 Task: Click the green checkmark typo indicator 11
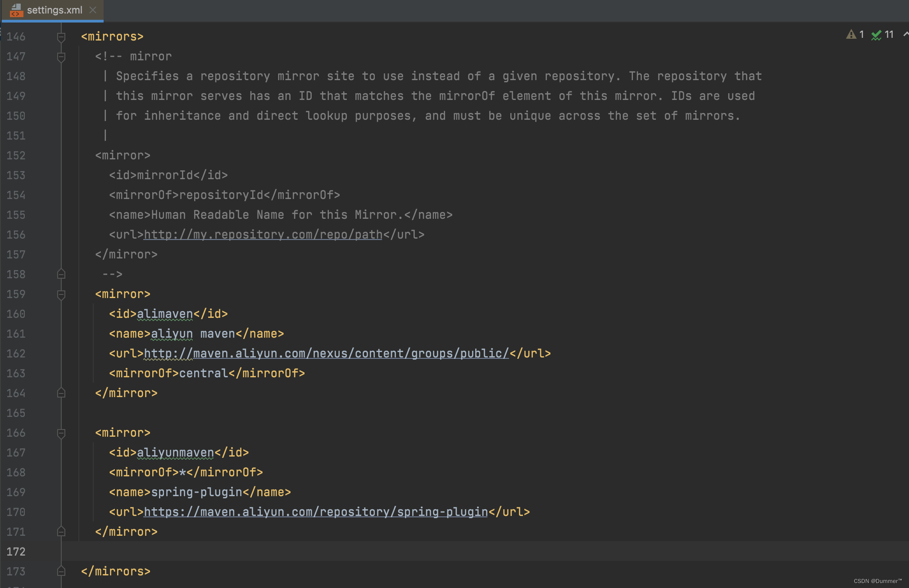(882, 35)
